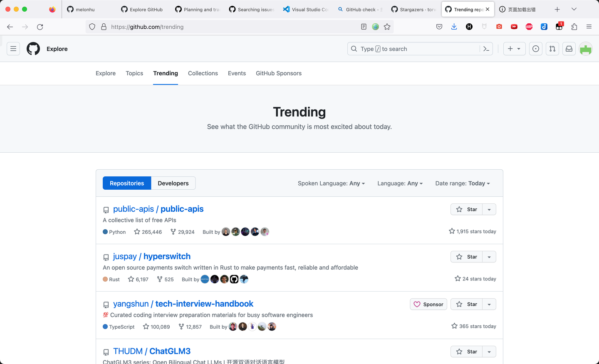This screenshot has width=599, height=364.
Task: Star the tech-interview-handbook repository
Action: click(x=466, y=304)
